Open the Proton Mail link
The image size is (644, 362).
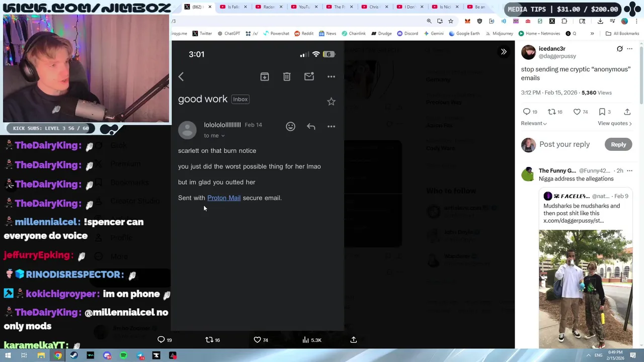(224, 198)
